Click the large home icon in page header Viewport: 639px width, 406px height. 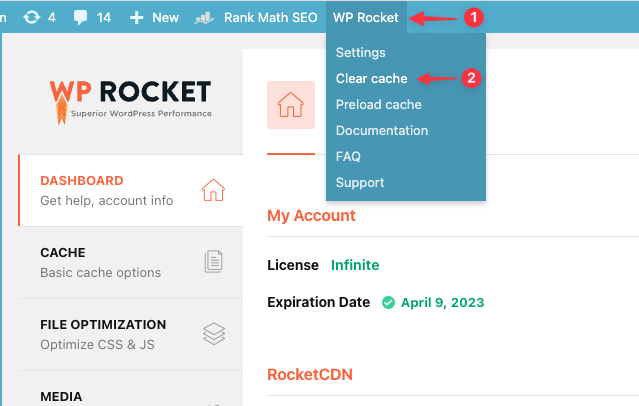pyautogui.click(x=291, y=105)
